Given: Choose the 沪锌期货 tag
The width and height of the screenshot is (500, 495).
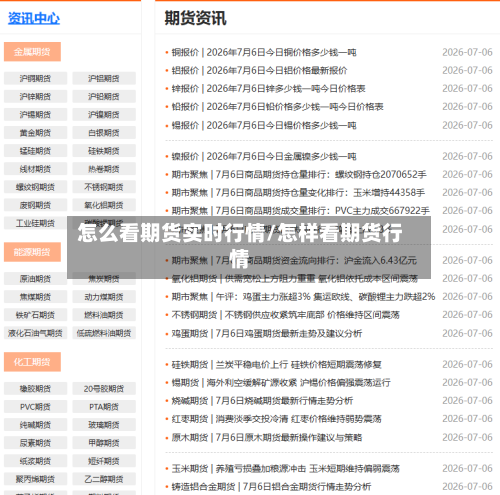Looking at the screenshot, I should tap(35, 96).
